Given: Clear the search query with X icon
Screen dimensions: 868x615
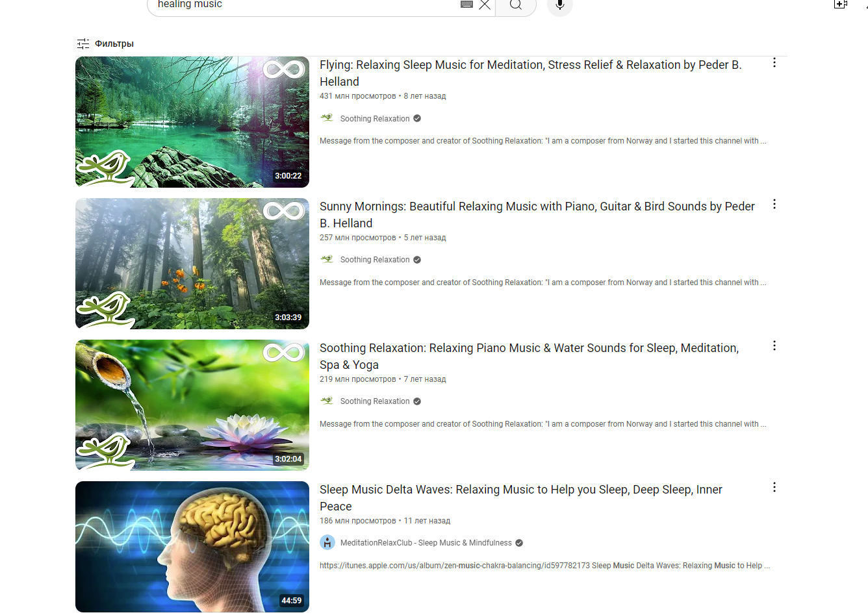Looking at the screenshot, I should pyautogui.click(x=485, y=5).
